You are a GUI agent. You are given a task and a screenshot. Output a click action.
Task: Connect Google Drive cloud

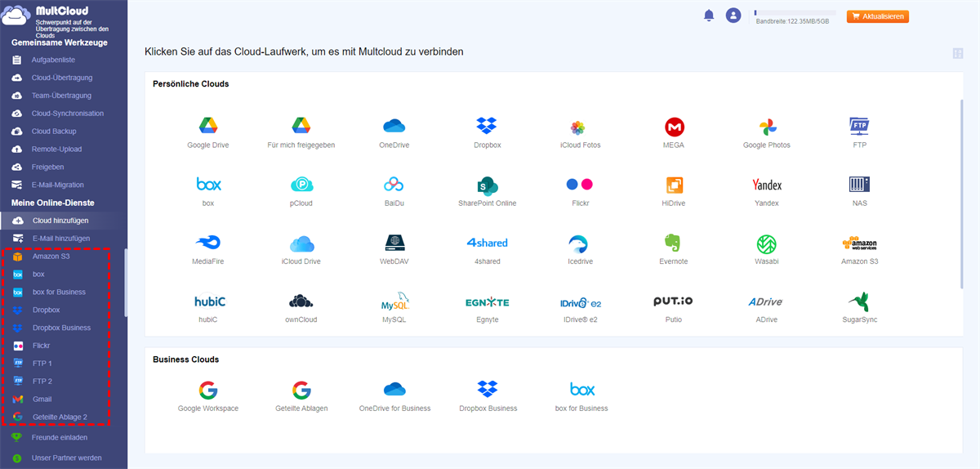click(x=208, y=133)
